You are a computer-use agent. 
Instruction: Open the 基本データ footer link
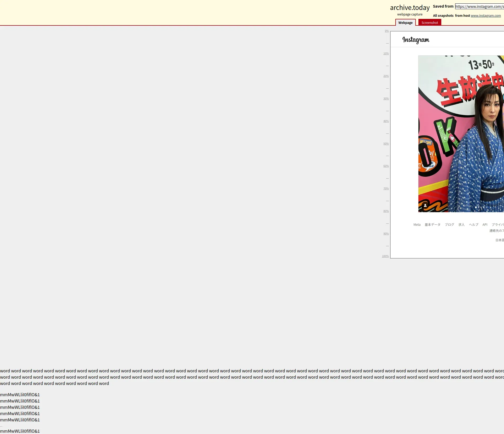click(x=433, y=225)
